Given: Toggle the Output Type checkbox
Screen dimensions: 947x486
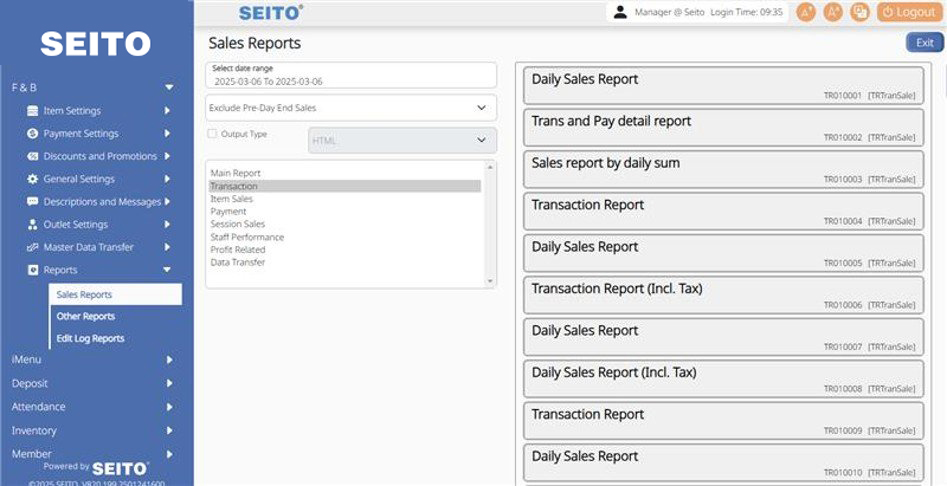Looking at the screenshot, I should tap(212, 134).
